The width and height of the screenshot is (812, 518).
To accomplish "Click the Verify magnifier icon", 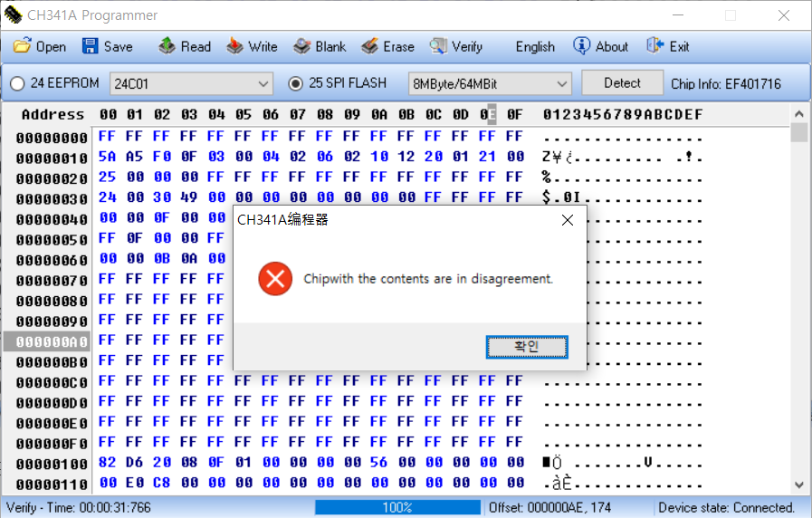I will (438, 46).
